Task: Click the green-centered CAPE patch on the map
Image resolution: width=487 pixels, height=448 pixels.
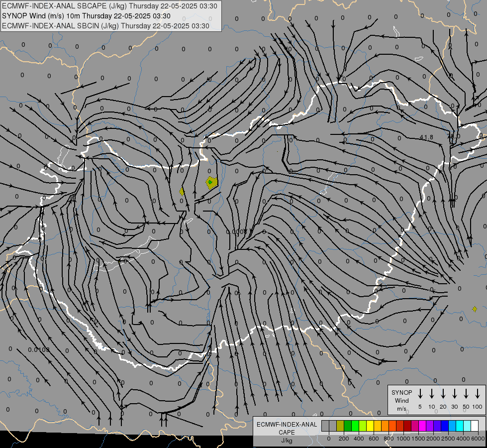Action: point(211,183)
